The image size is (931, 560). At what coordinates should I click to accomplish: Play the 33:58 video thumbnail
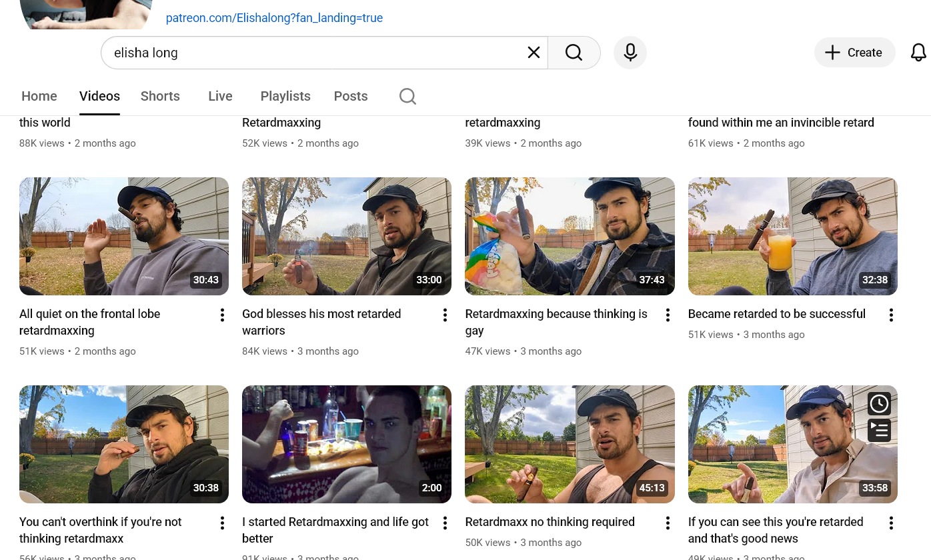793,444
